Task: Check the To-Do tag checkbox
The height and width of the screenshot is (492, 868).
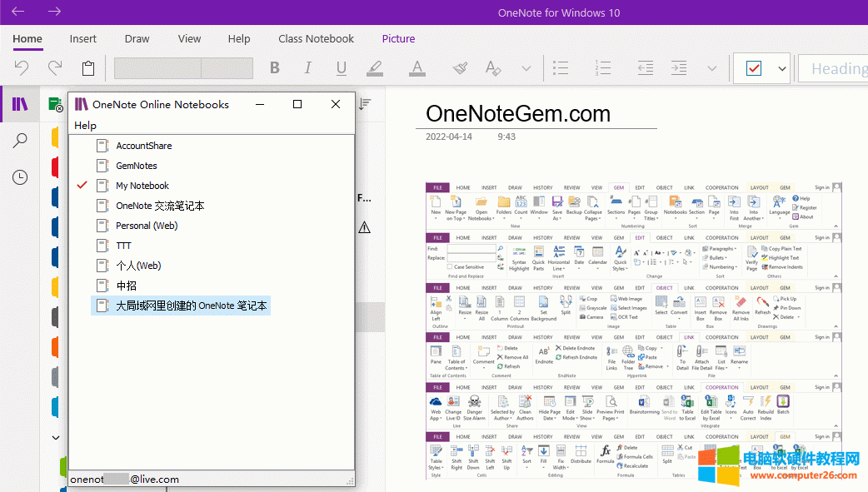Action: (x=756, y=68)
